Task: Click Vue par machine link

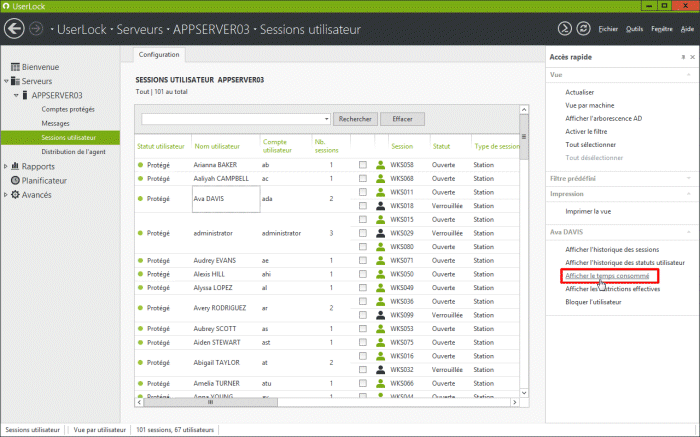Action: (x=590, y=105)
